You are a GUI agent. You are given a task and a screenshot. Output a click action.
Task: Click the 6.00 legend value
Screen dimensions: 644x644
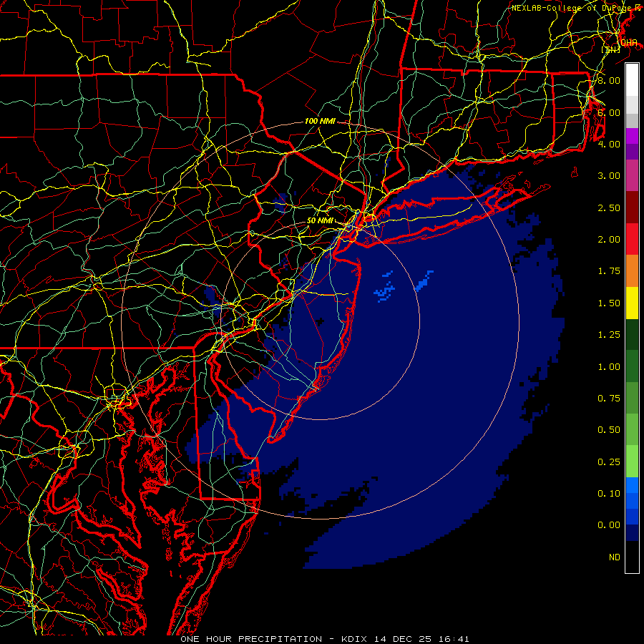(x=609, y=112)
